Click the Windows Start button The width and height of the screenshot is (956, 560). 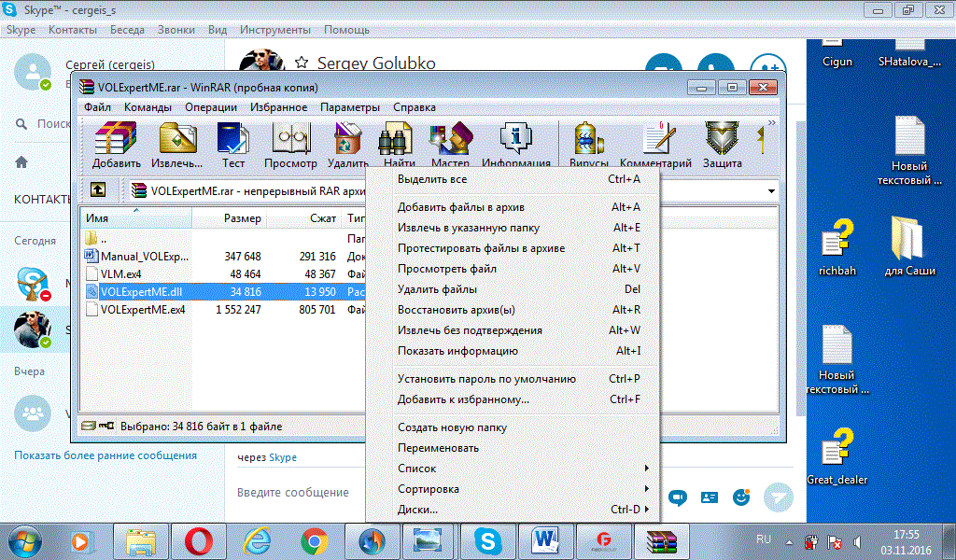[25, 541]
